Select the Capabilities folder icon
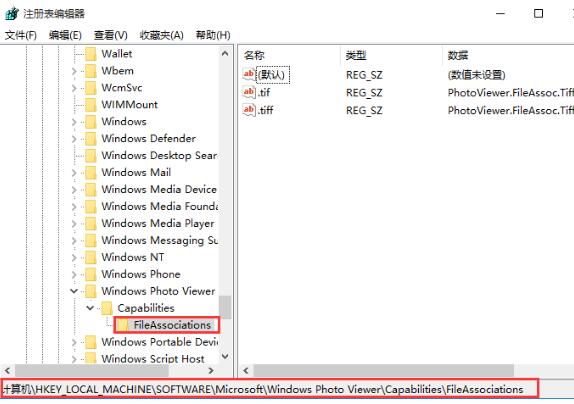Screen dimensions: 574x404 (107, 308)
